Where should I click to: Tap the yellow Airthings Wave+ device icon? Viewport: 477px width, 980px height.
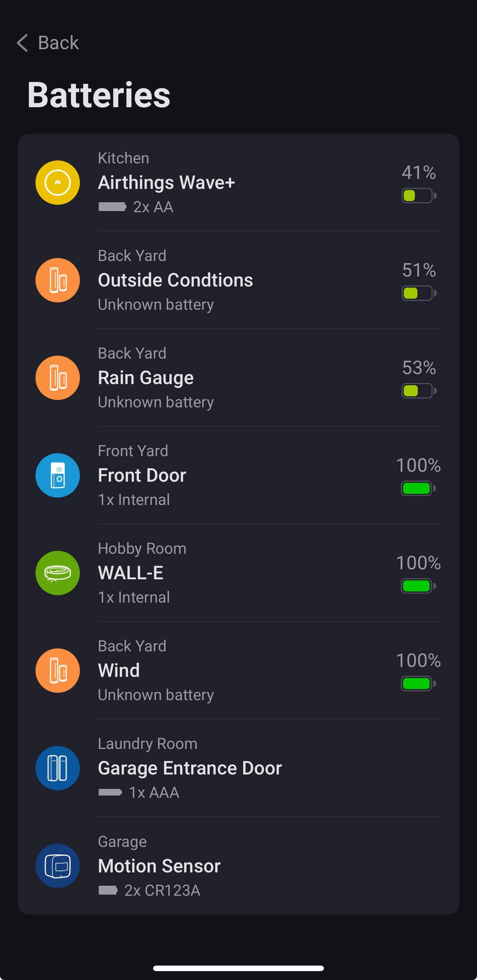[x=57, y=183]
